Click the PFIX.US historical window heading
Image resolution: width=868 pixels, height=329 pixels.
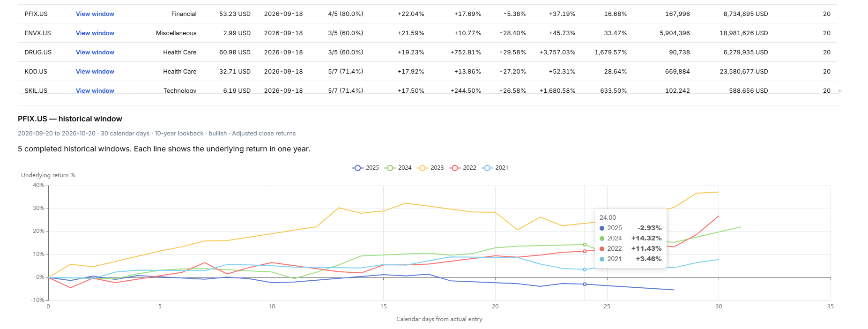[x=70, y=119]
